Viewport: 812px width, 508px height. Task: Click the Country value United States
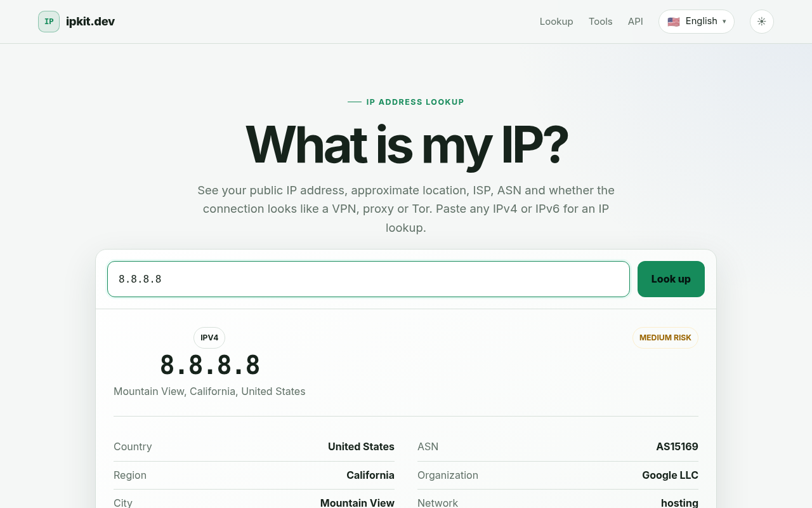click(x=361, y=446)
